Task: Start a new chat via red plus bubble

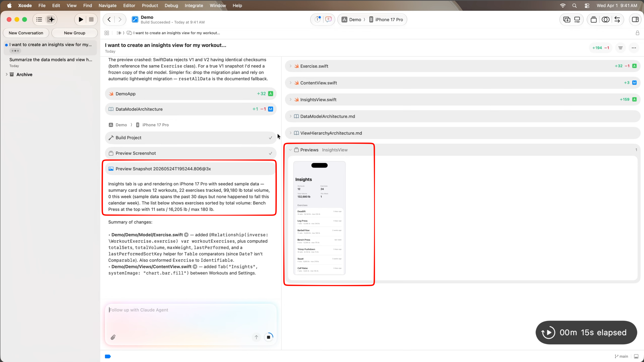Action: tap(329, 19)
